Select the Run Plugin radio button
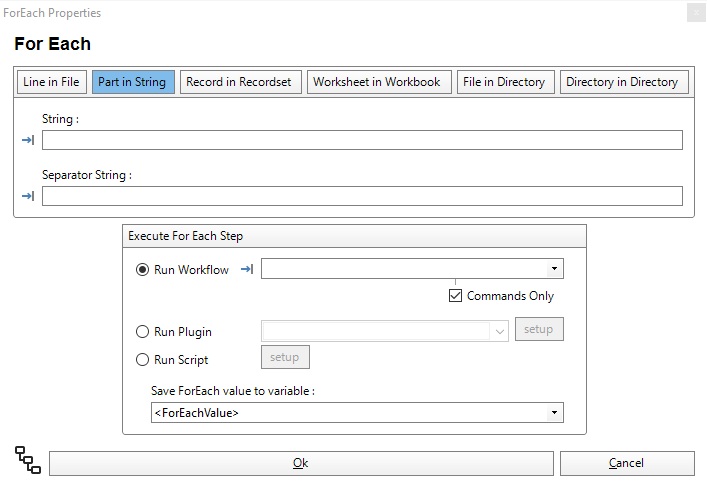Viewport: 707px width, 488px height. (142, 332)
